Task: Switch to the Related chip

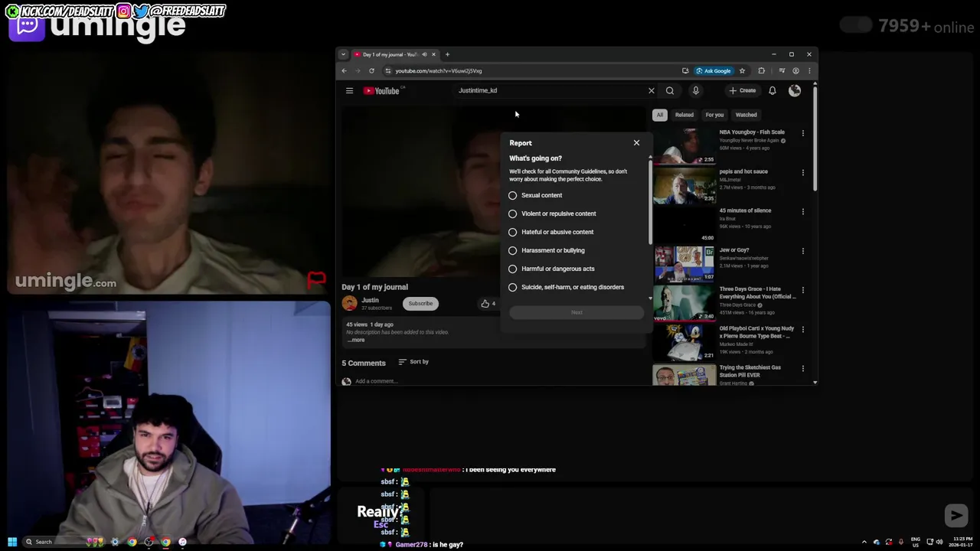Action: 684,115
